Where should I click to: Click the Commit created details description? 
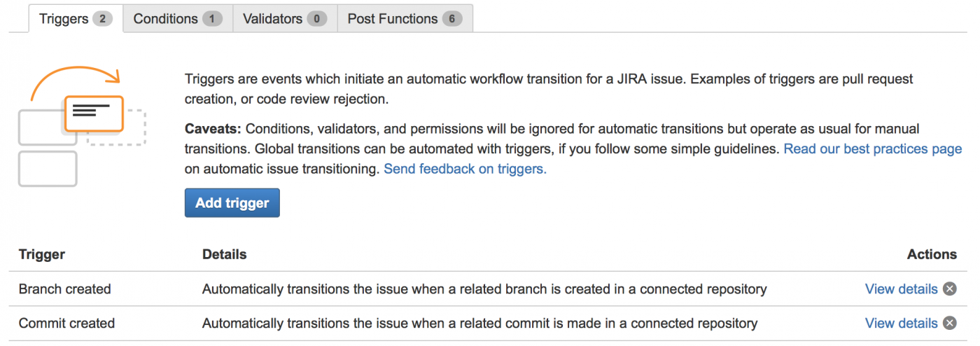[479, 324]
